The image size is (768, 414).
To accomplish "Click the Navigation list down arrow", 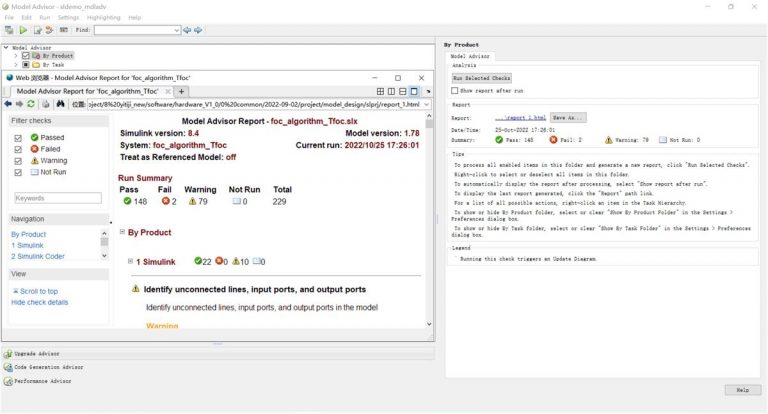I will tap(104, 256).
